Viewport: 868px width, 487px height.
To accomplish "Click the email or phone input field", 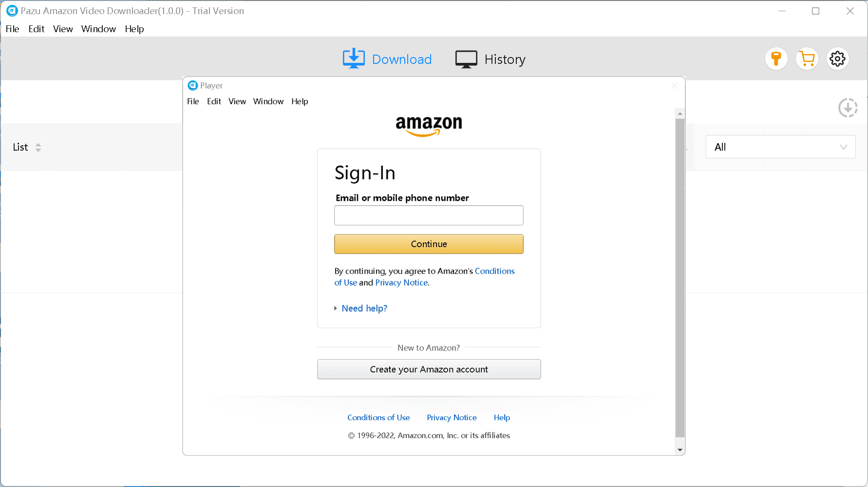I will (x=429, y=215).
